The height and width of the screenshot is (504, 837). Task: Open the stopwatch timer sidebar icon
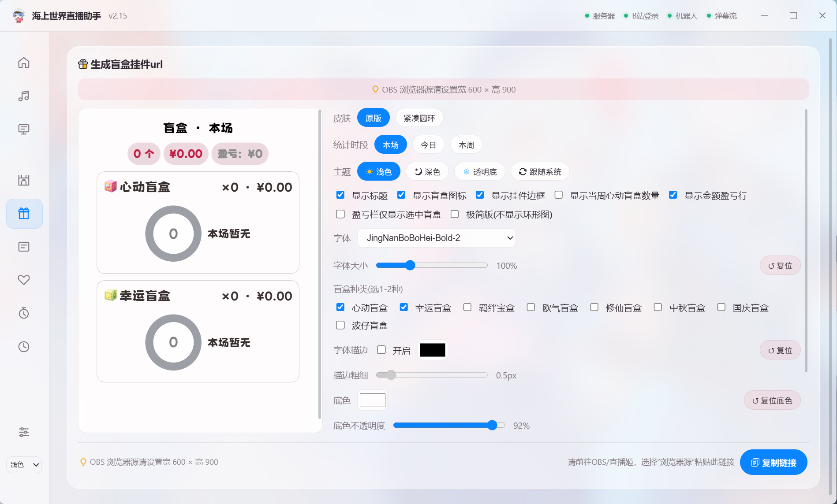click(x=24, y=313)
